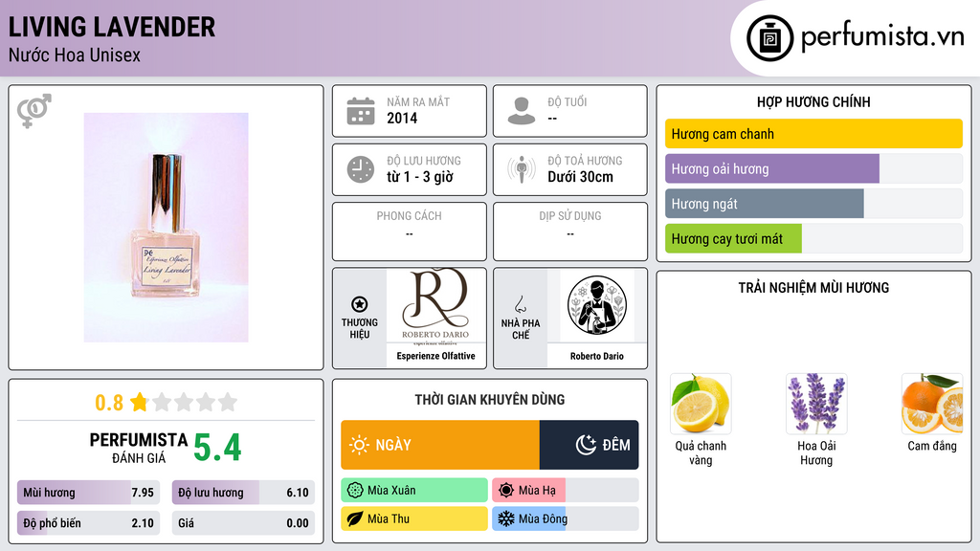The height and width of the screenshot is (551, 980).
Task: Click the sillage icon beside Độ toả hương
Action: pos(522,169)
